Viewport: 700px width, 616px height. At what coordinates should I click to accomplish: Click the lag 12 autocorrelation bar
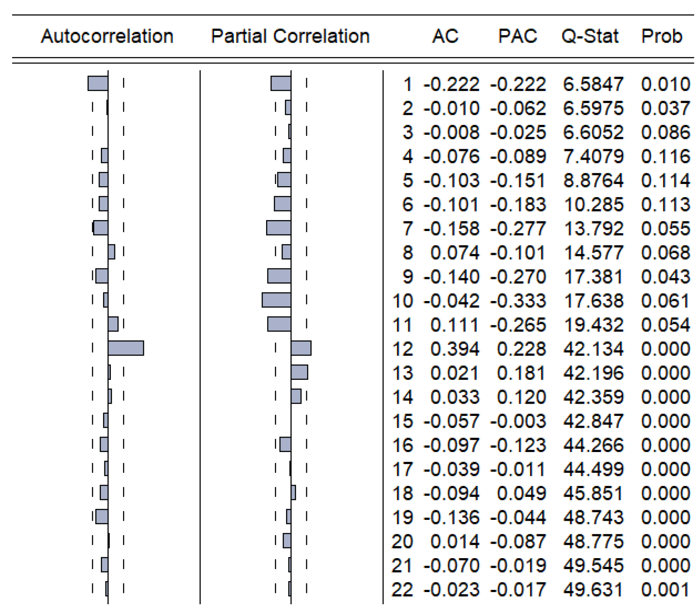click(x=126, y=348)
